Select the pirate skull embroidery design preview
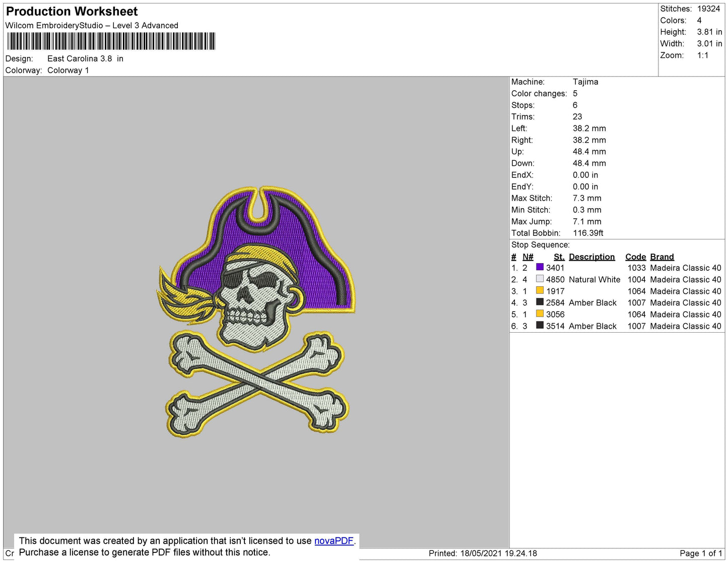This screenshot has width=728, height=563. 256,311
